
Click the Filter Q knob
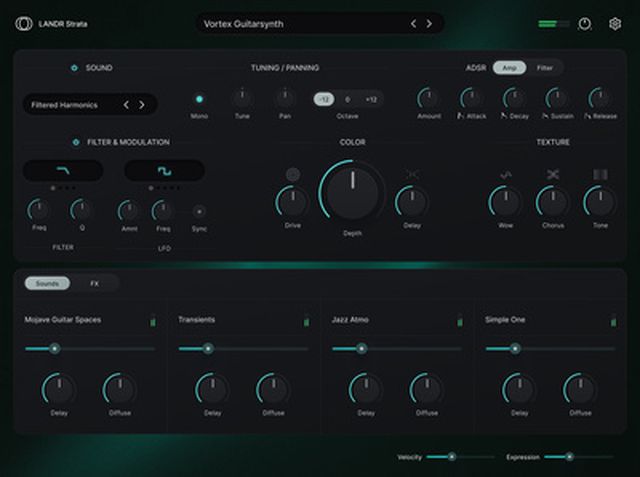pyautogui.click(x=82, y=210)
